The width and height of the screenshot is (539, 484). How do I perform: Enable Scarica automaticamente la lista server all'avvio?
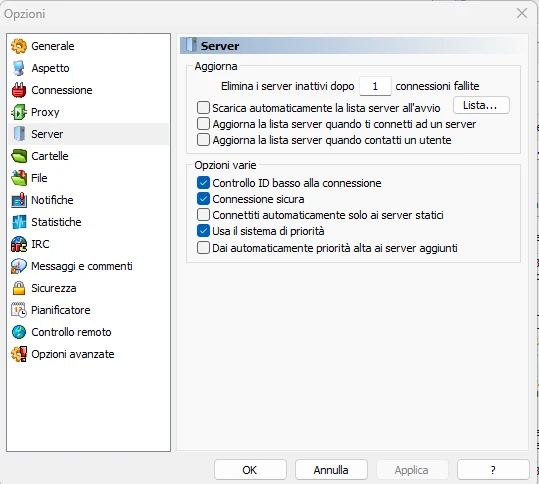coord(203,108)
